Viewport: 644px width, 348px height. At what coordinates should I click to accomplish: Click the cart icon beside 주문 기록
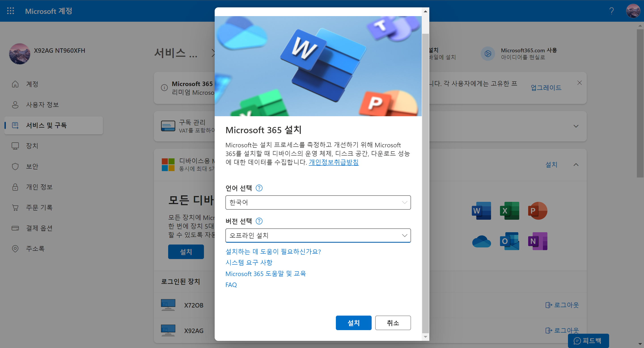pyautogui.click(x=15, y=208)
